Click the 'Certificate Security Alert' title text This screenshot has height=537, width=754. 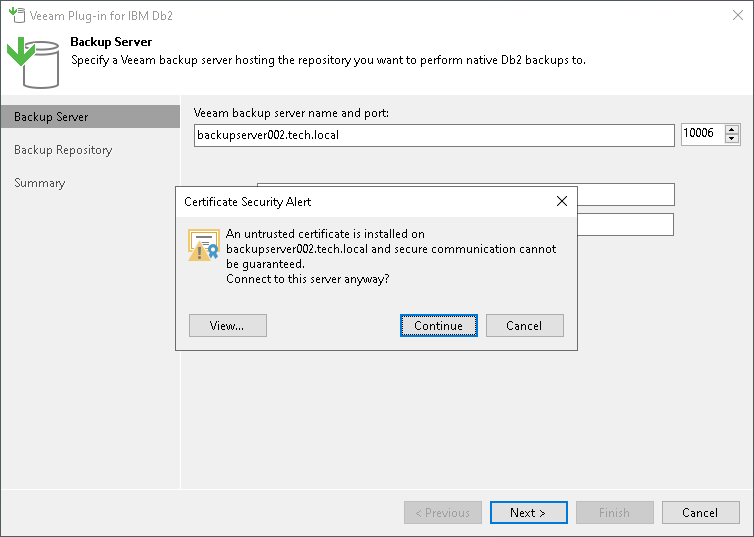(x=248, y=202)
